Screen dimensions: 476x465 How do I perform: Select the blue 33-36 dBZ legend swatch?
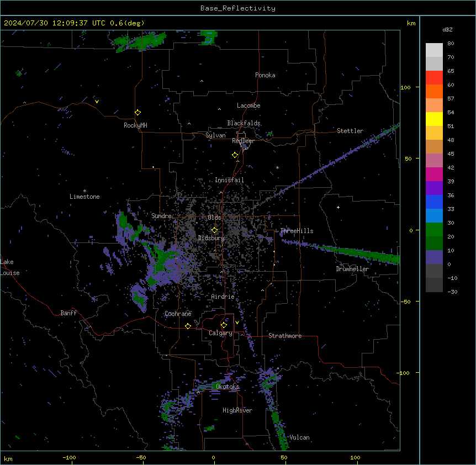coord(434,202)
